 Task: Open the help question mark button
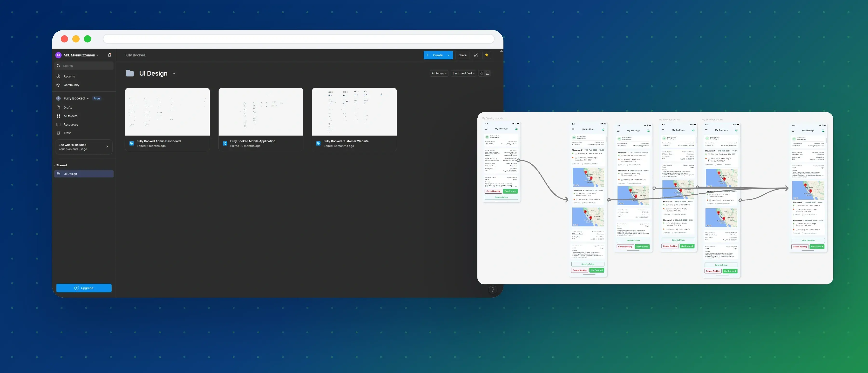(493, 289)
